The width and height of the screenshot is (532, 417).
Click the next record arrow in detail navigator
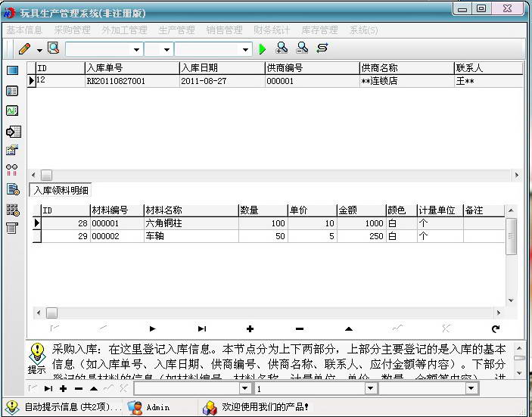tap(153, 328)
